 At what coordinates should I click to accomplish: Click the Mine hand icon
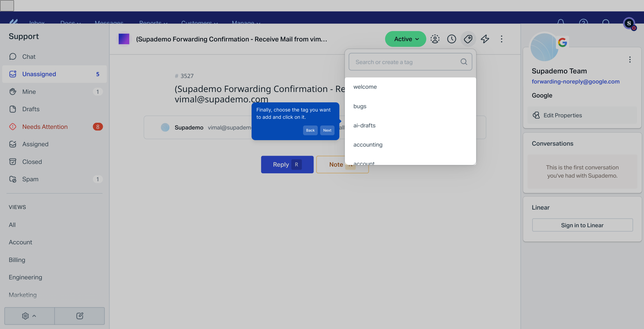coord(13,92)
